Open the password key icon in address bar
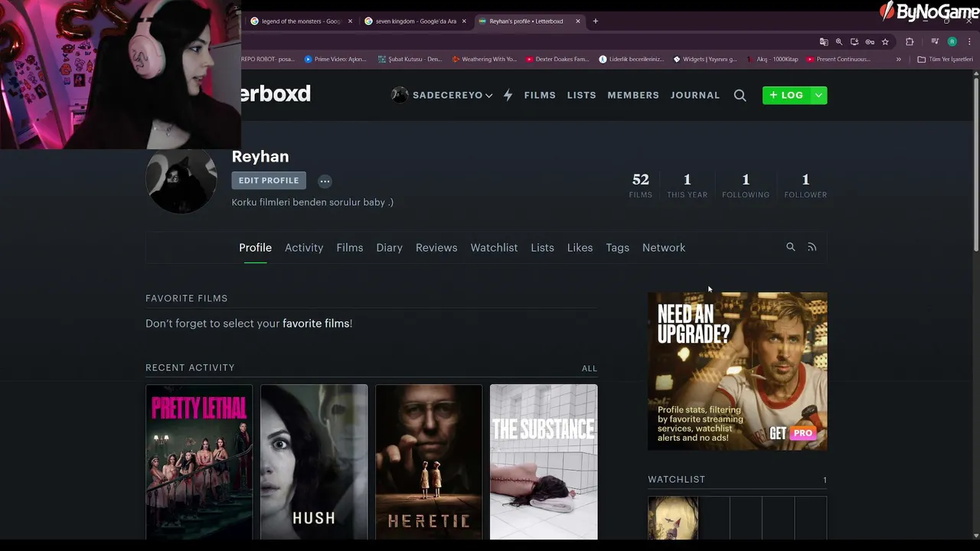Viewport: 980px width, 551px height. pyautogui.click(x=870, y=41)
